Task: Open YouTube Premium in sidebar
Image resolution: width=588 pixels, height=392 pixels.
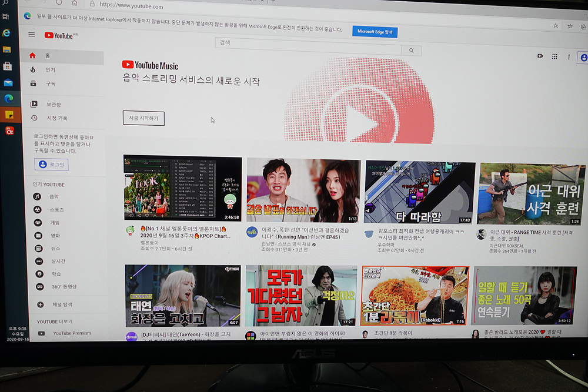Action: 71,333
